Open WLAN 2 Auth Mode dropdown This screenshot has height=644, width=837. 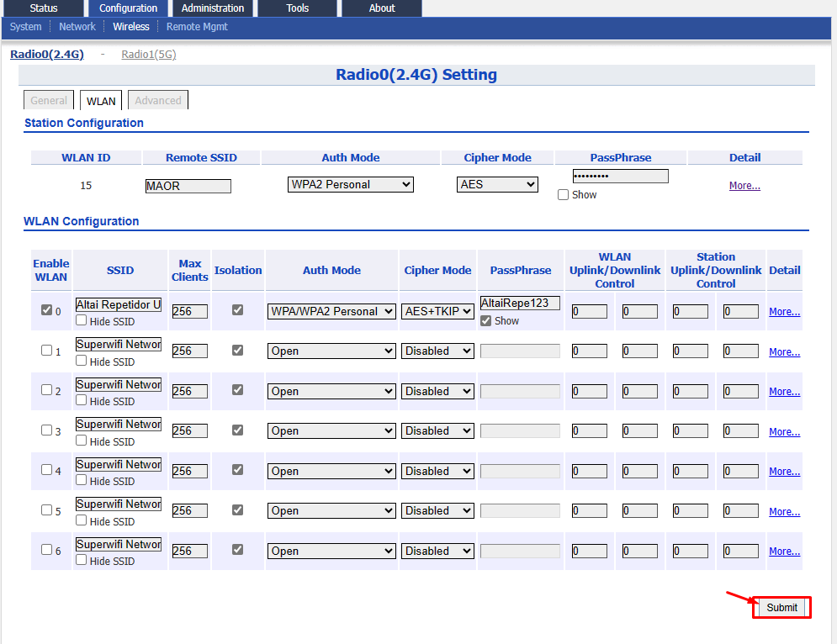point(331,391)
